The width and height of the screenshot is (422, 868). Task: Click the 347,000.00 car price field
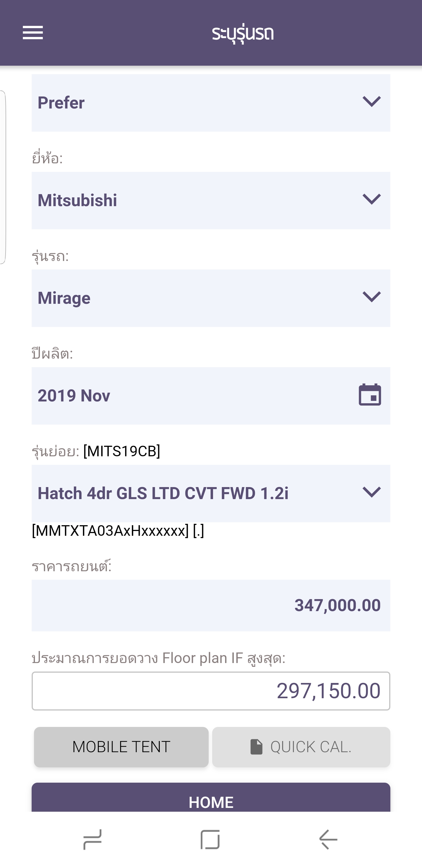tap(211, 605)
